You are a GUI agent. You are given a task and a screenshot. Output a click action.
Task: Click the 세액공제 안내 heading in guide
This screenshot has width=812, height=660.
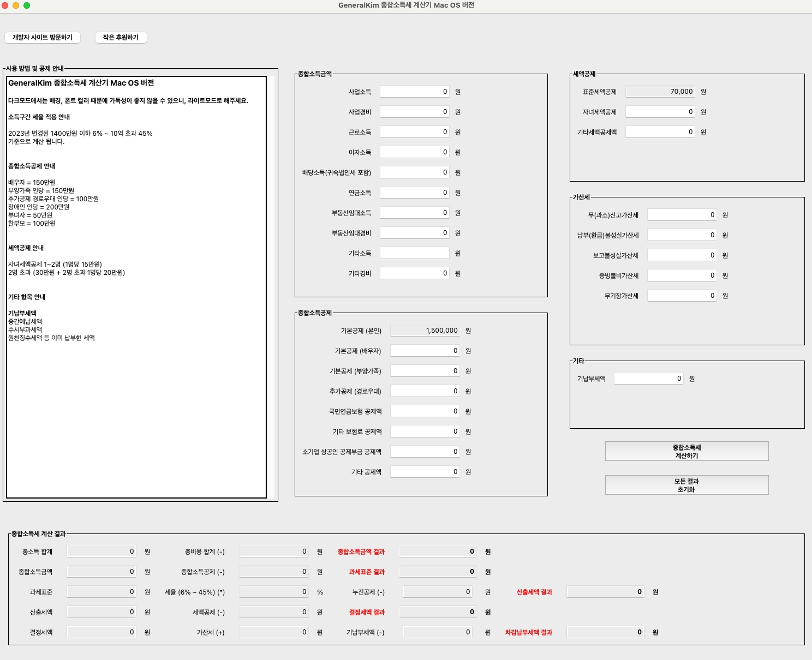pyautogui.click(x=26, y=248)
